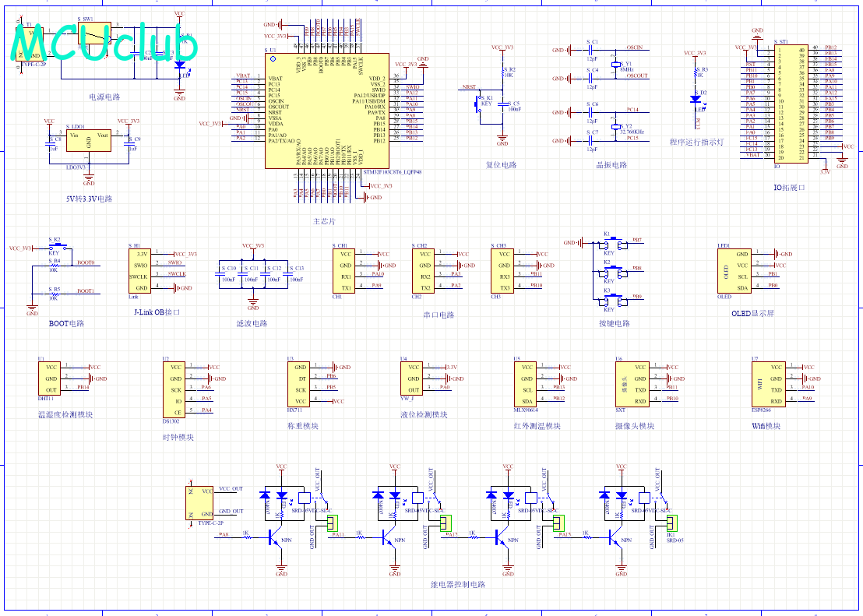The image size is (863, 616).
Task: Select the reset KEY button S_K1
Action: click(x=478, y=104)
